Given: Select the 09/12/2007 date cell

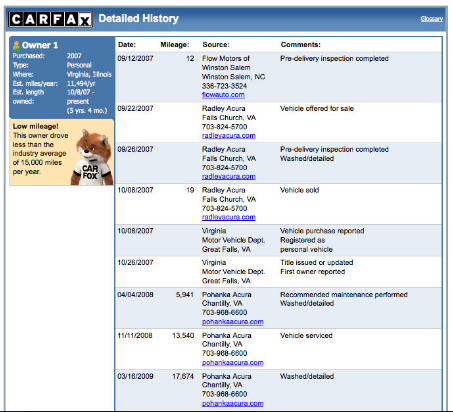Looking at the screenshot, I should coord(135,59).
